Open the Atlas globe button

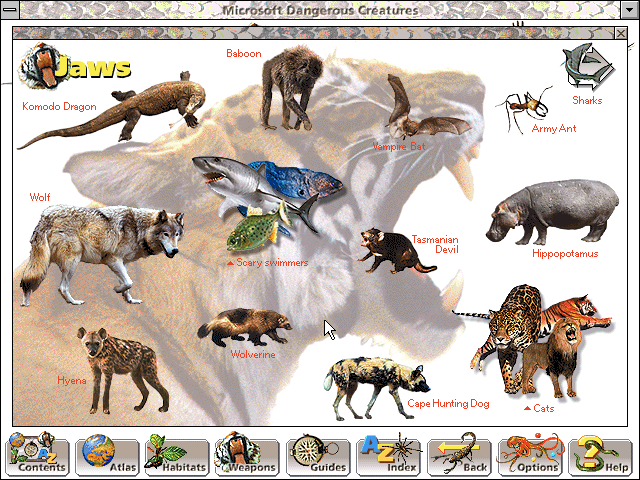pyautogui.click(x=108, y=454)
